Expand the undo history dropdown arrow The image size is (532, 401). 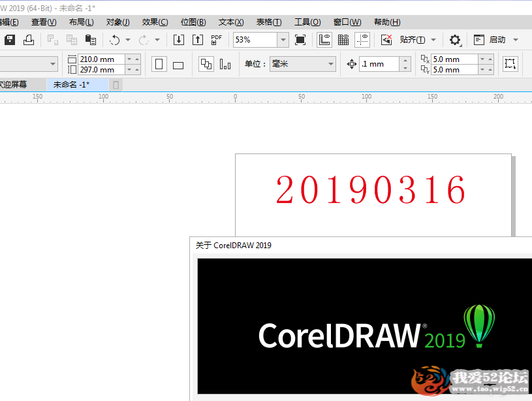click(x=128, y=40)
